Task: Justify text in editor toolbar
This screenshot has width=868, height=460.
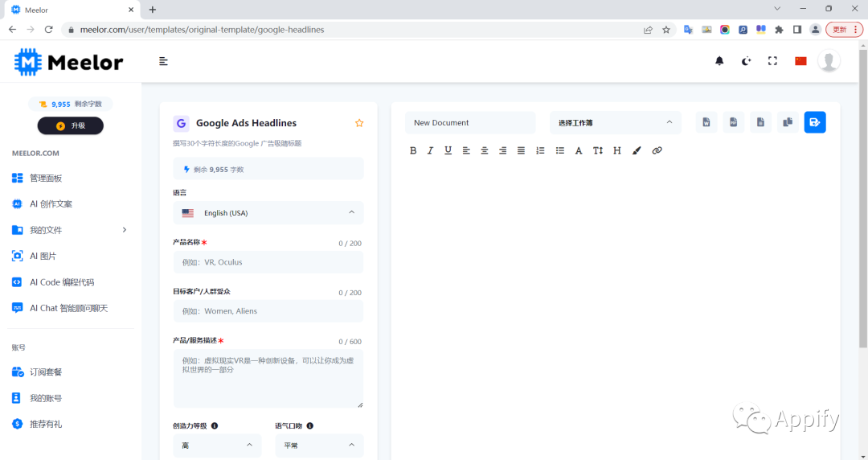Action: 521,150
